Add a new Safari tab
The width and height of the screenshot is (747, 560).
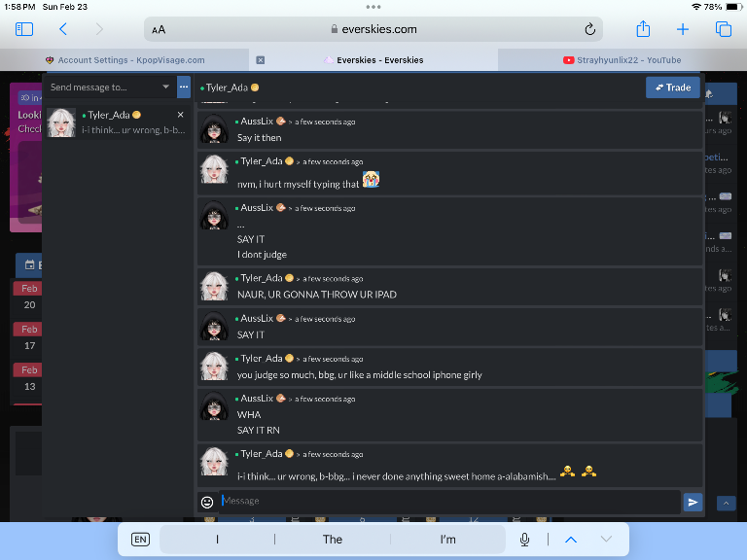click(683, 29)
